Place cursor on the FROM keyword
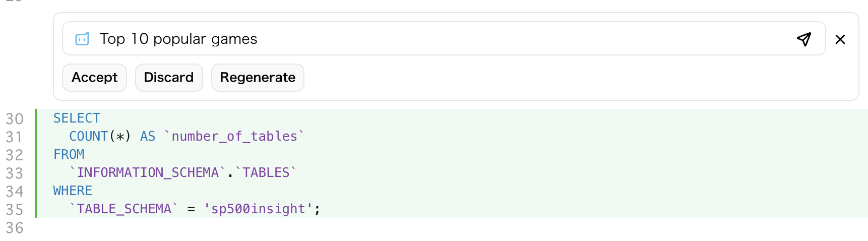The width and height of the screenshot is (868, 241). [69, 154]
